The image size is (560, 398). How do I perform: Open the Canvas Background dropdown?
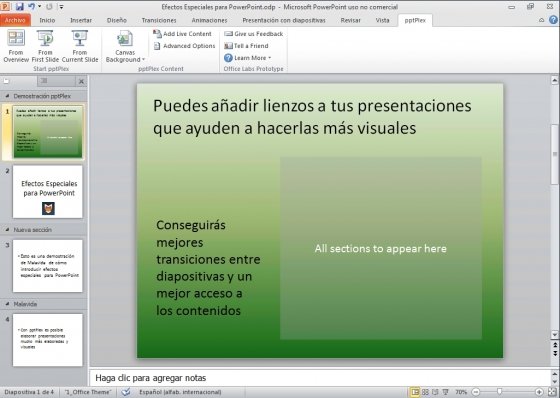click(x=125, y=46)
